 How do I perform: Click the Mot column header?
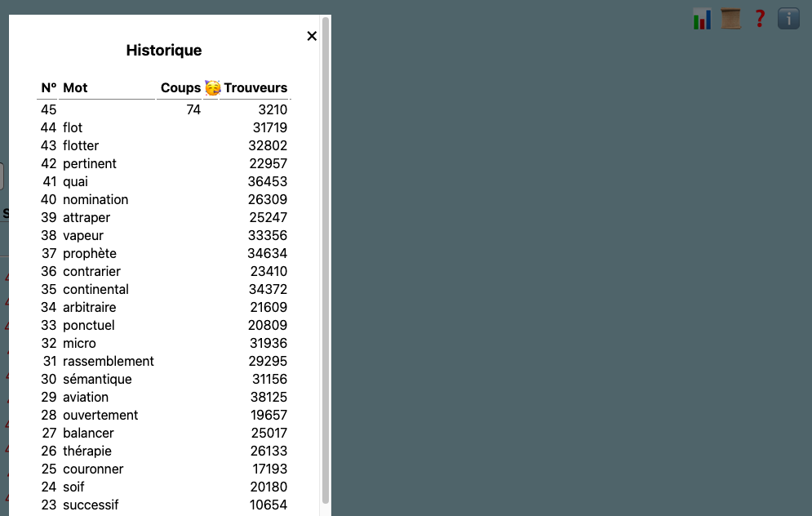[75, 88]
